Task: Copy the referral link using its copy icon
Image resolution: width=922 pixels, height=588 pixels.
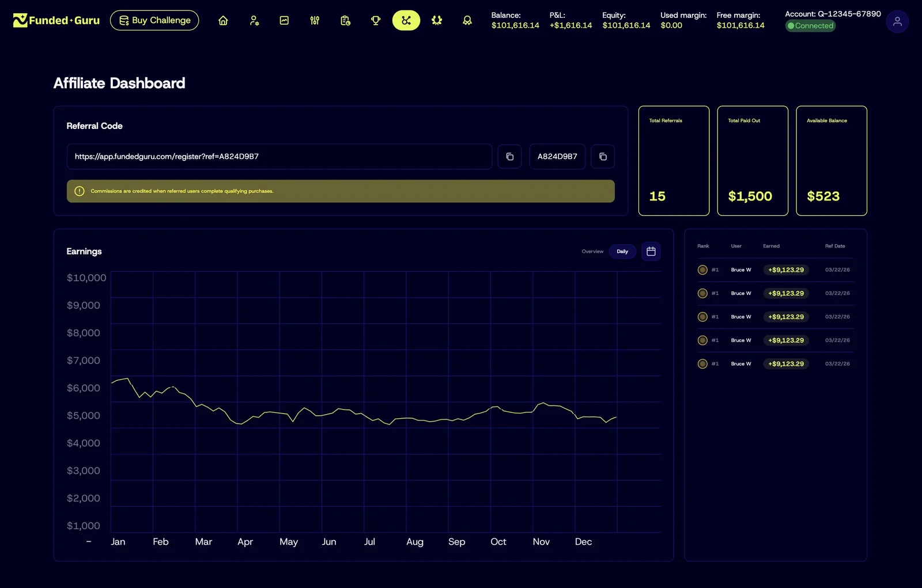Action: point(509,156)
